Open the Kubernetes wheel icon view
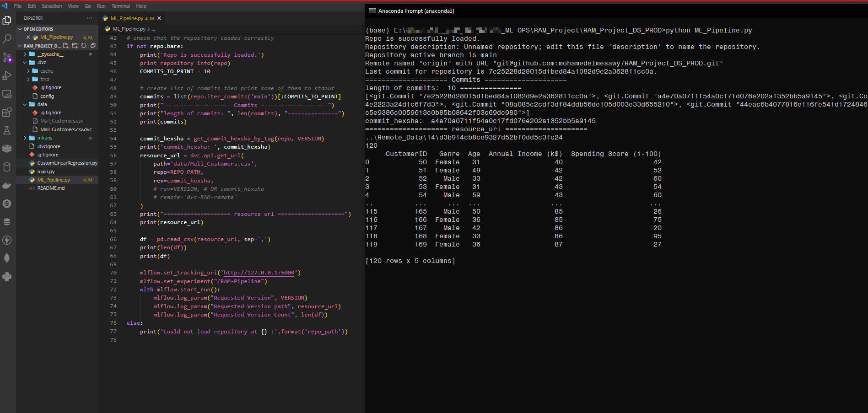 coord(7,204)
